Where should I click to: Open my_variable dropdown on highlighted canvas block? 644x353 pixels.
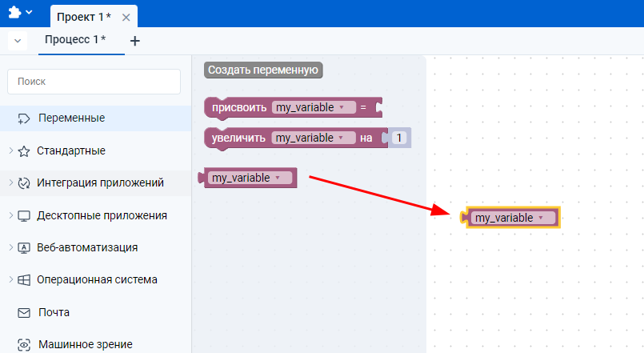(513, 218)
